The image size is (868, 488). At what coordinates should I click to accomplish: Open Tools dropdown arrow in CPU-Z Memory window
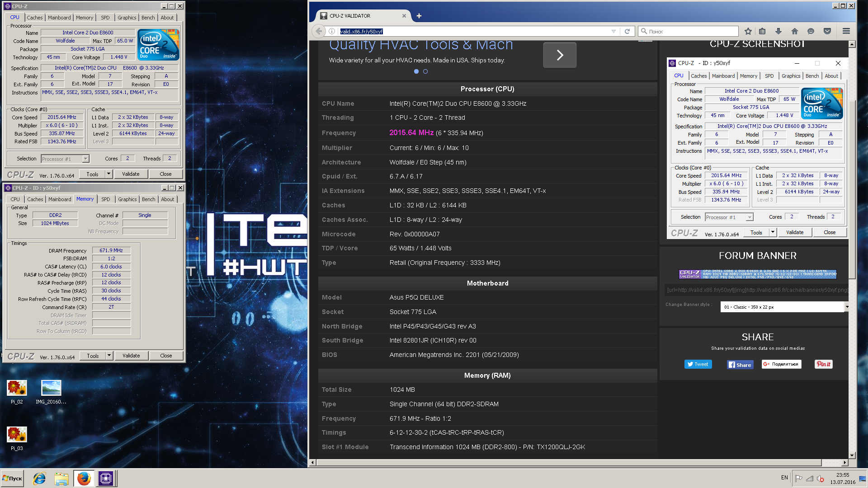(109, 356)
